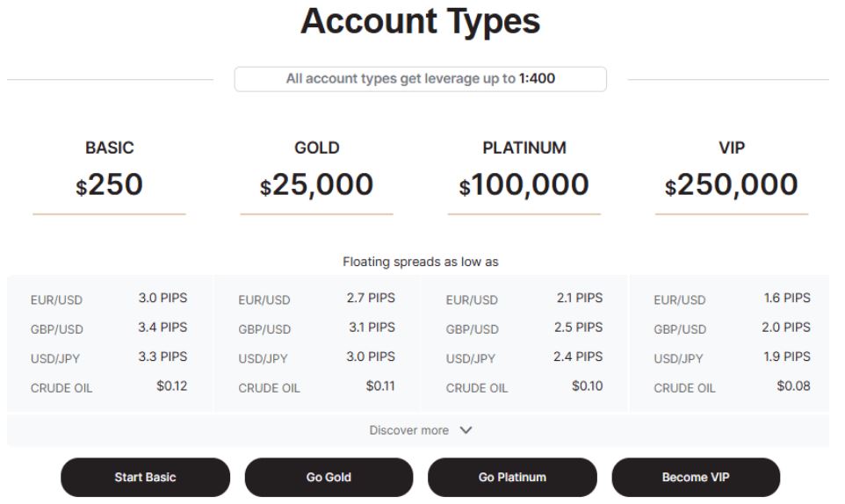This screenshot has width=845, height=504.
Task: Expand the Discover more chevron arrow
Action: [466, 430]
